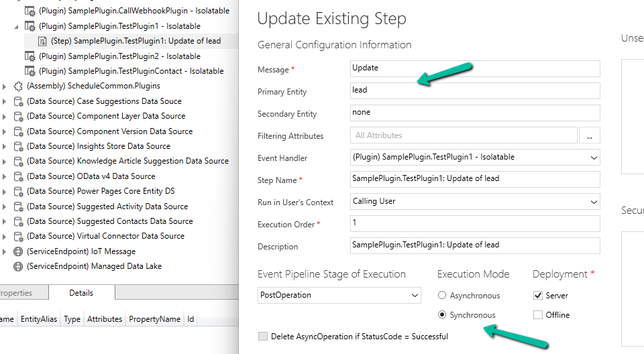
Task: Select the Asynchronous execution mode
Action: pyautogui.click(x=441, y=296)
